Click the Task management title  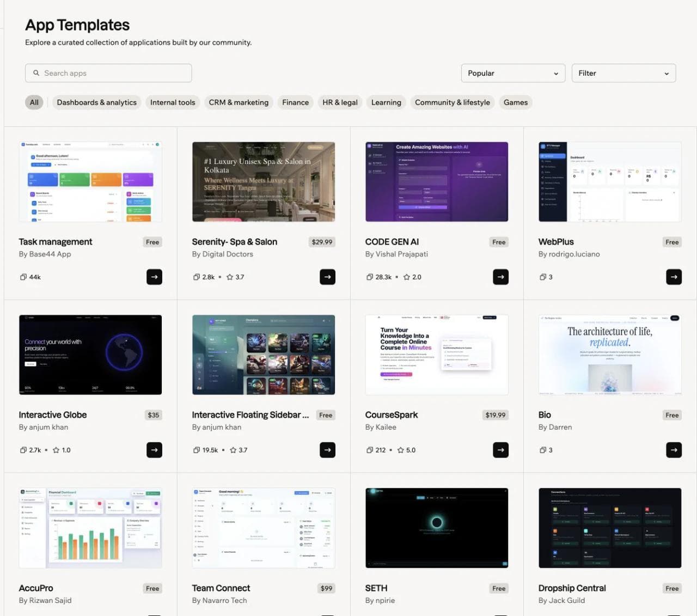pos(56,242)
